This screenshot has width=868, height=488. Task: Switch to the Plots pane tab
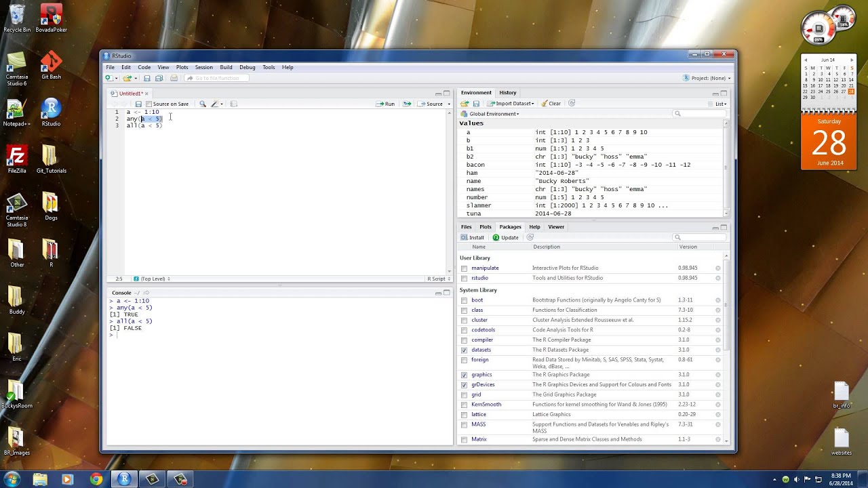(486, 227)
